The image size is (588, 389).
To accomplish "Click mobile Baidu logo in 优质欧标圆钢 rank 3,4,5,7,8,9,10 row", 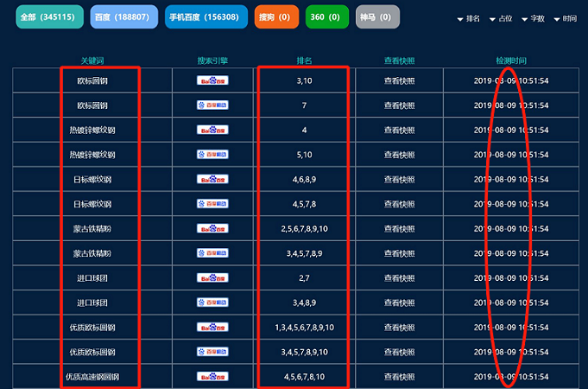I will tap(212, 352).
